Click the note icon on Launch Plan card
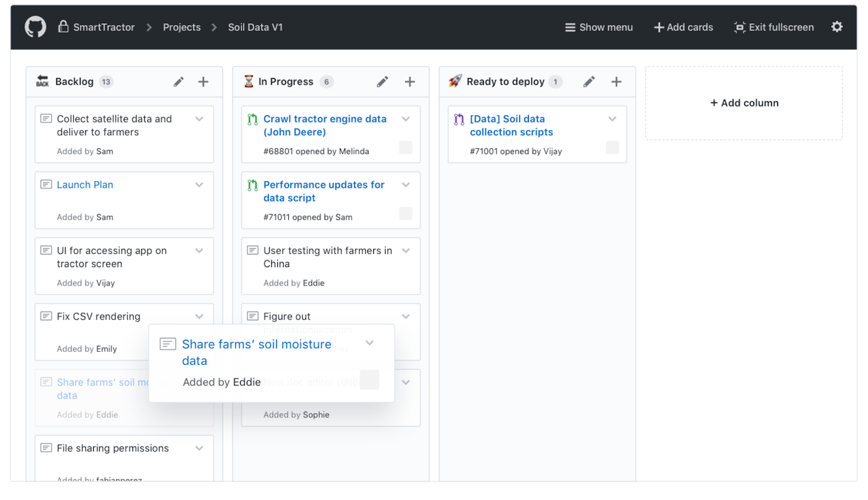This screenshot has height=500, width=868. click(x=46, y=184)
